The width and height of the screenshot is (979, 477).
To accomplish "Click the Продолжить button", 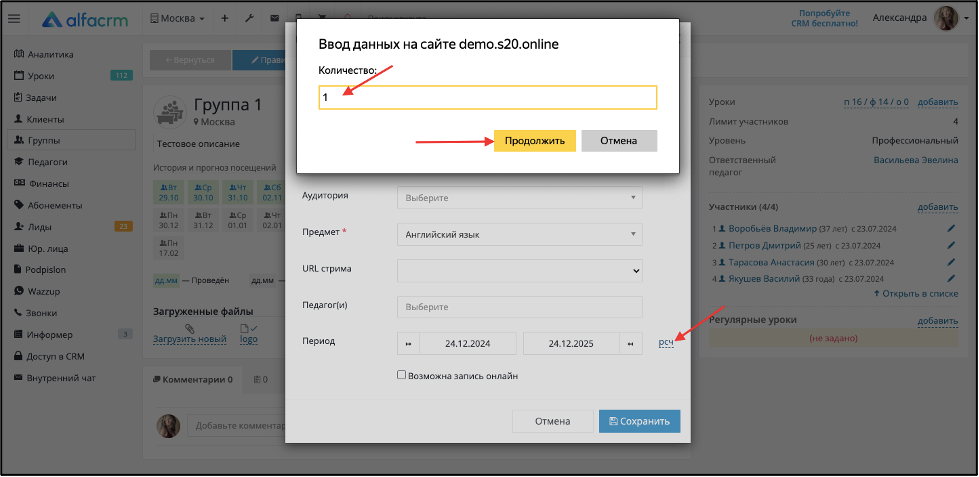I will pos(534,140).
